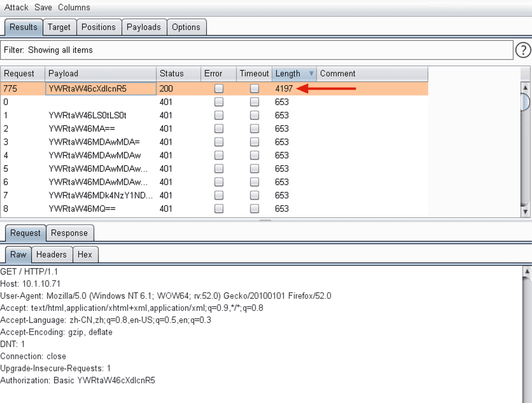This screenshot has width=532, height=403.
Task: Sort by the Payload column header
Action: pyautogui.click(x=101, y=74)
